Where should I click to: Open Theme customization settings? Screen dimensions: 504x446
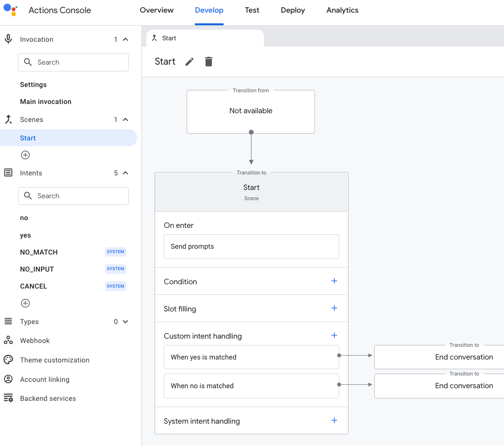click(x=54, y=360)
